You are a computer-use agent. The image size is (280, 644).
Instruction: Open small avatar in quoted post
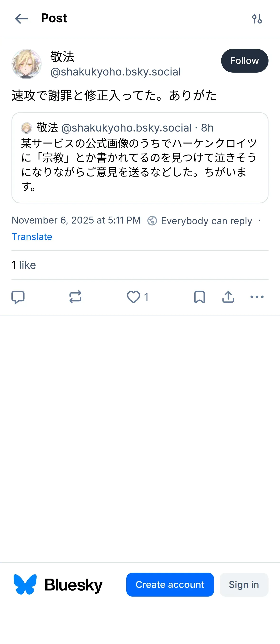(26, 128)
